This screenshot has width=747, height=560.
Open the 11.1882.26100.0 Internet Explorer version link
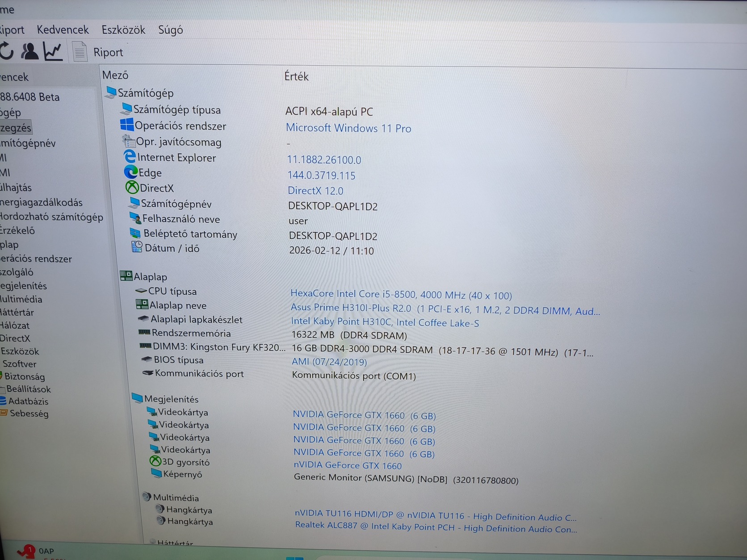coord(324,160)
